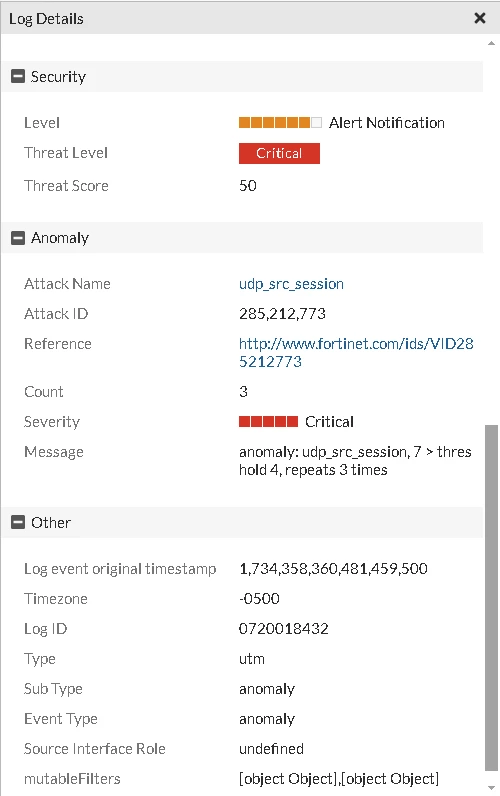
Task: Click the red Critical threat level badge
Action: click(x=279, y=153)
